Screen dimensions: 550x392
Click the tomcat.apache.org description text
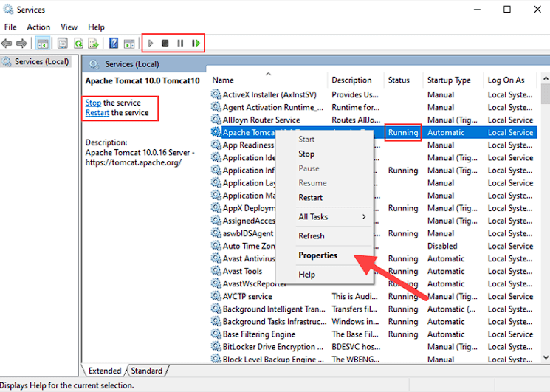pyautogui.click(x=134, y=162)
